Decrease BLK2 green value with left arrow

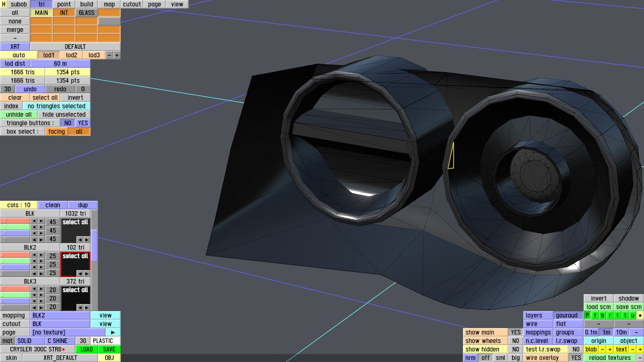pyautogui.click(x=34, y=261)
